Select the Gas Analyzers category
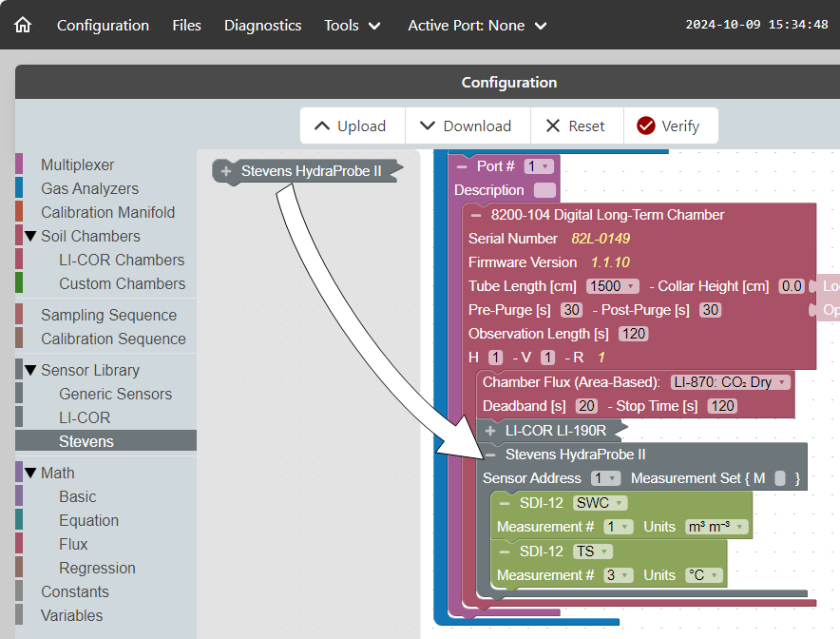The height and width of the screenshot is (639, 840). point(106,188)
